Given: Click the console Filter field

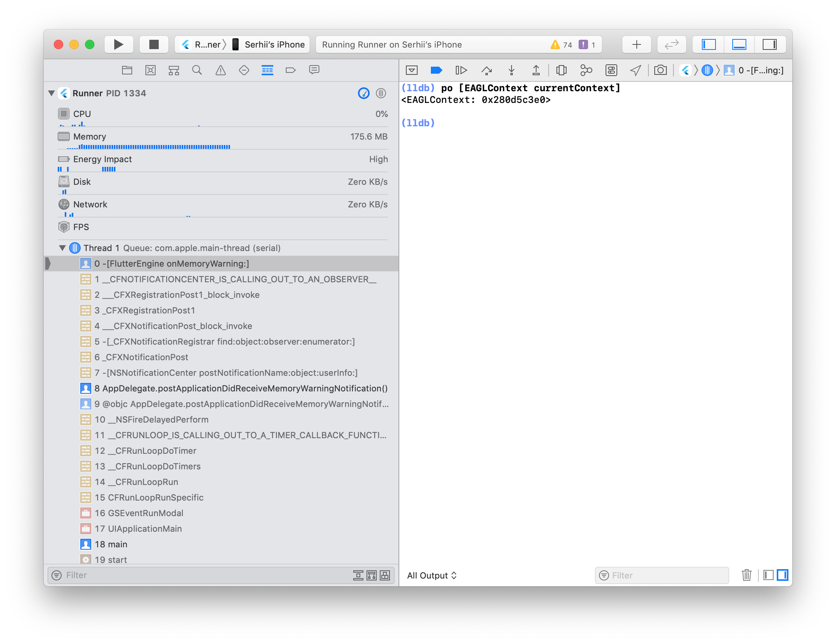Looking at the screenshot, I should point(662,575).
